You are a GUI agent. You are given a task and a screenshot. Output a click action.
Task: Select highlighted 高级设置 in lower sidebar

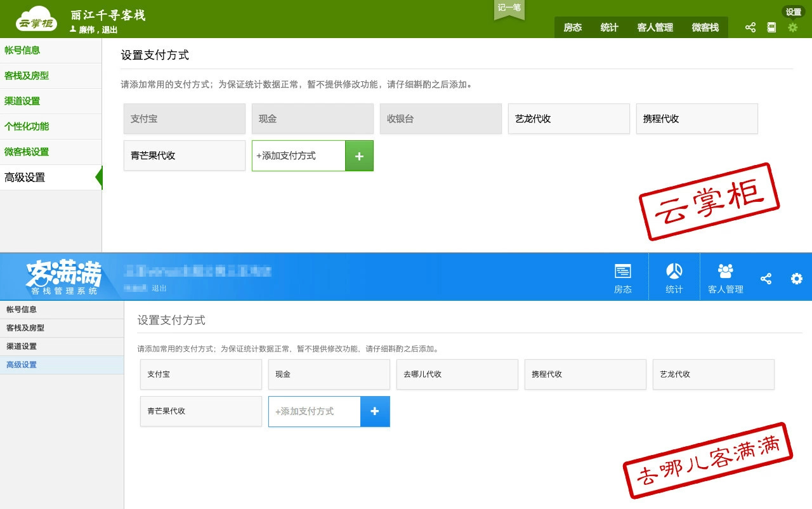pos(62,365)
